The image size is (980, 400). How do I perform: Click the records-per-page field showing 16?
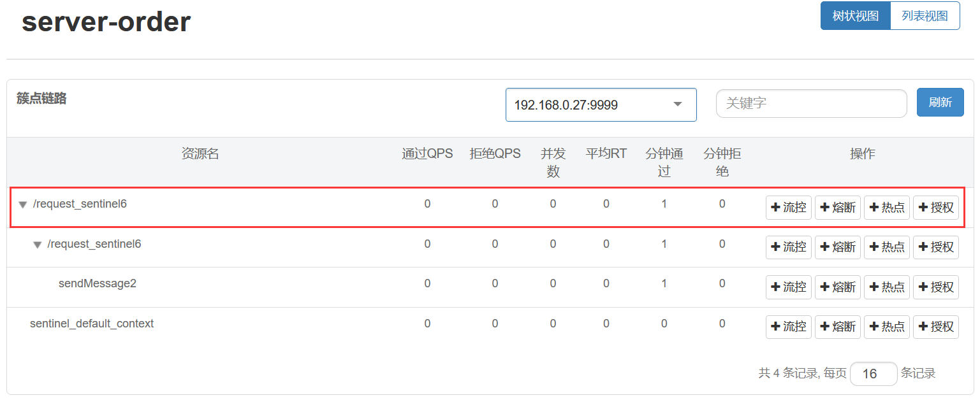point(874,374)
